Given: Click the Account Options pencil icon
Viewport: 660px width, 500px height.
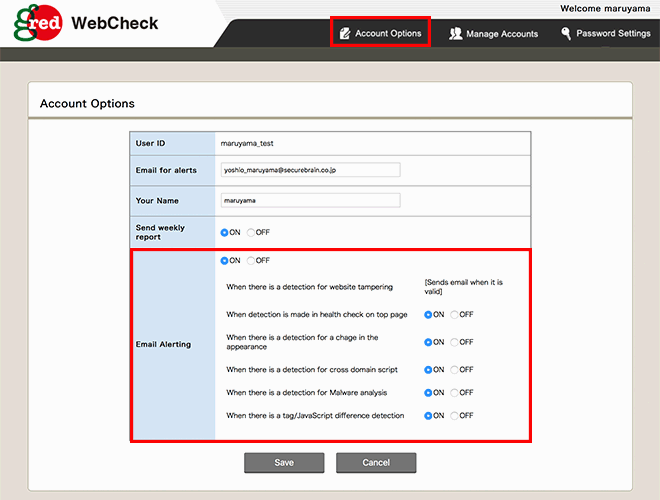Looking at the screenshot, I should coord(345,33).
